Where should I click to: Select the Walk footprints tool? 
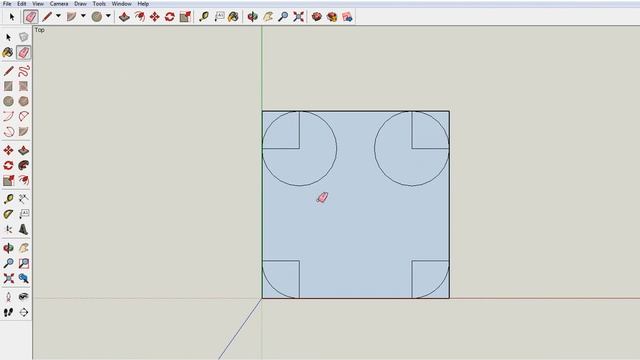pos(8,312)
